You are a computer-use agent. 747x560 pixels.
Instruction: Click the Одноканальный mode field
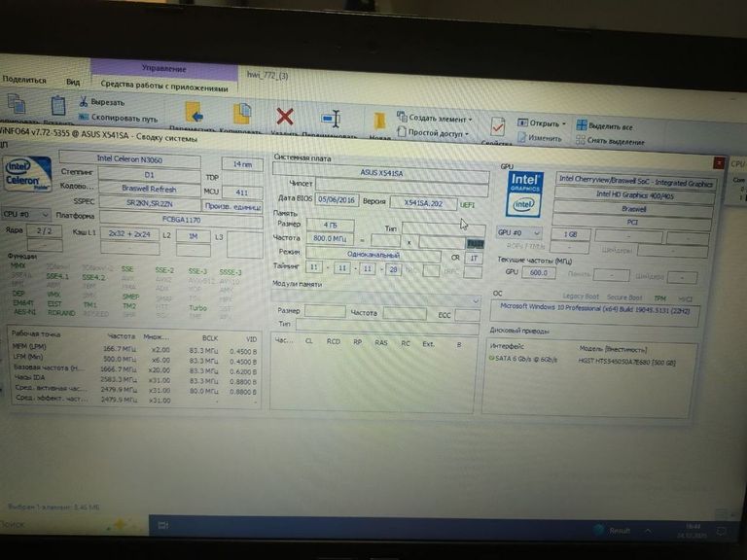(373, 255)
